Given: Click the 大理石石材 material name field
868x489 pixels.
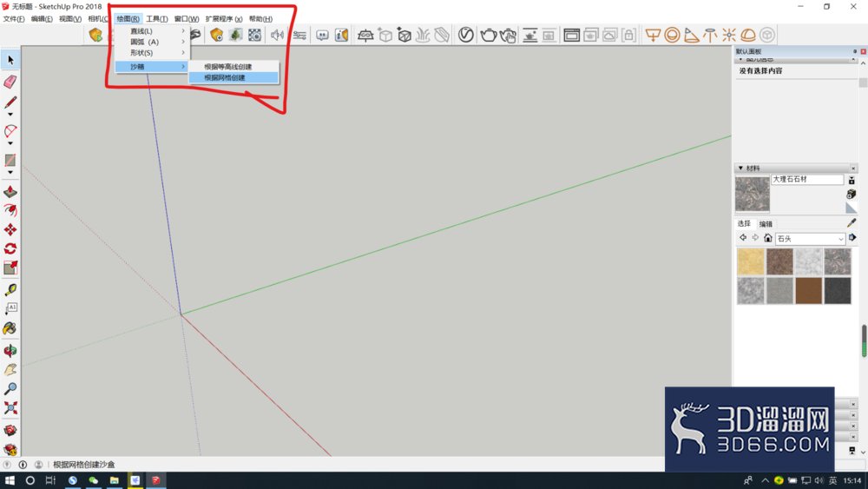Looking at the screenshot, I should point(807,180).
